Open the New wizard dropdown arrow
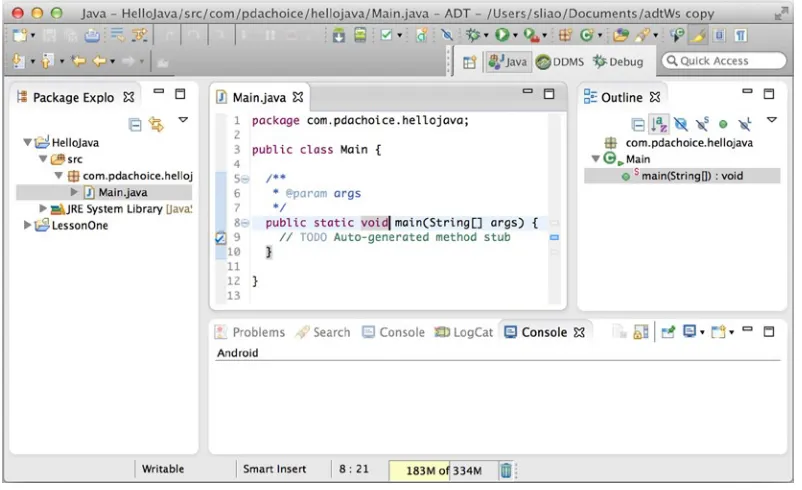 (33, 36)
